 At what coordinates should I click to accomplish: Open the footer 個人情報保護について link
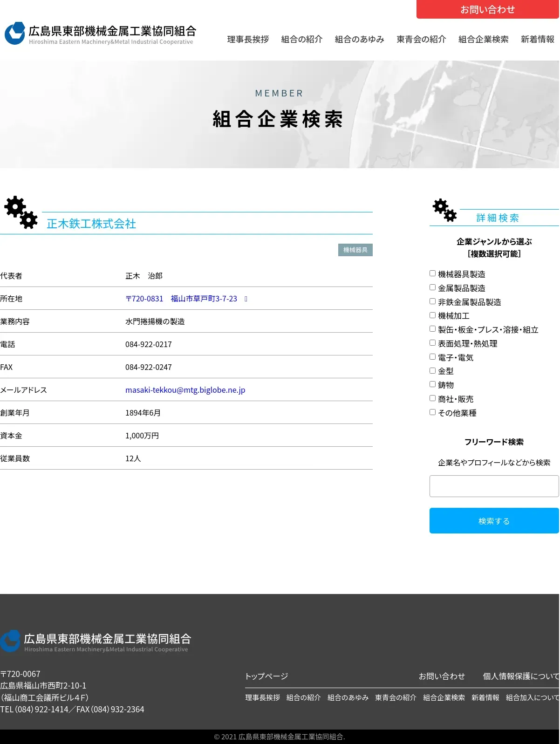(x=521, y=676)
